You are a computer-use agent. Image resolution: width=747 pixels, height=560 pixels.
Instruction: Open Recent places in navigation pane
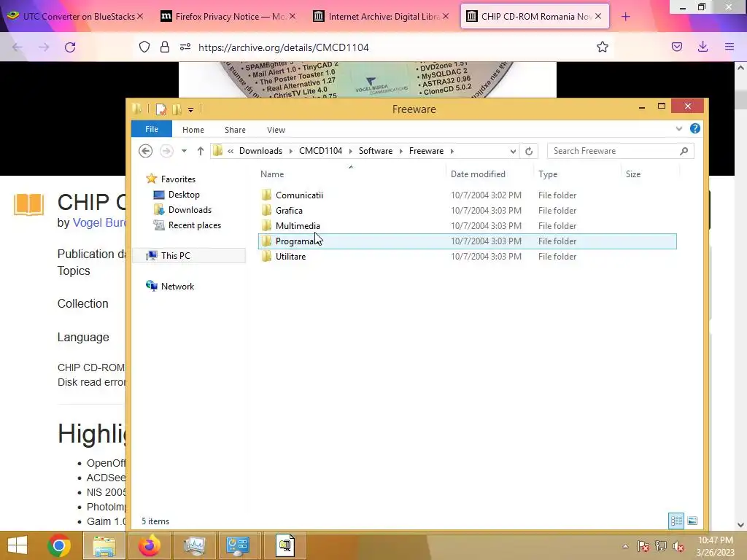tap(194, 225)
